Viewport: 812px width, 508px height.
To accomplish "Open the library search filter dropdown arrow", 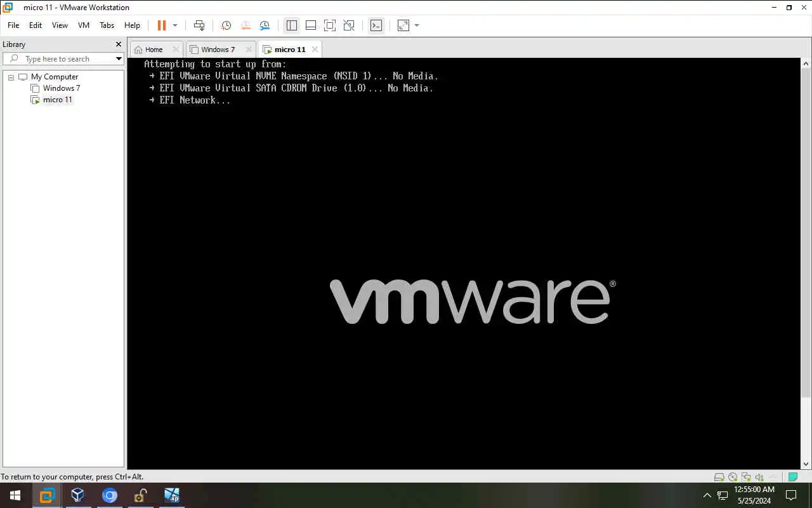I will pyautogui.click(x=119, y=59).
